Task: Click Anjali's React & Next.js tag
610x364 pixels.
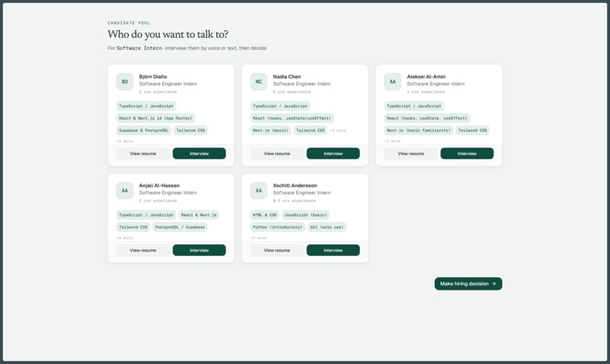Action: (x=199, y=215)
